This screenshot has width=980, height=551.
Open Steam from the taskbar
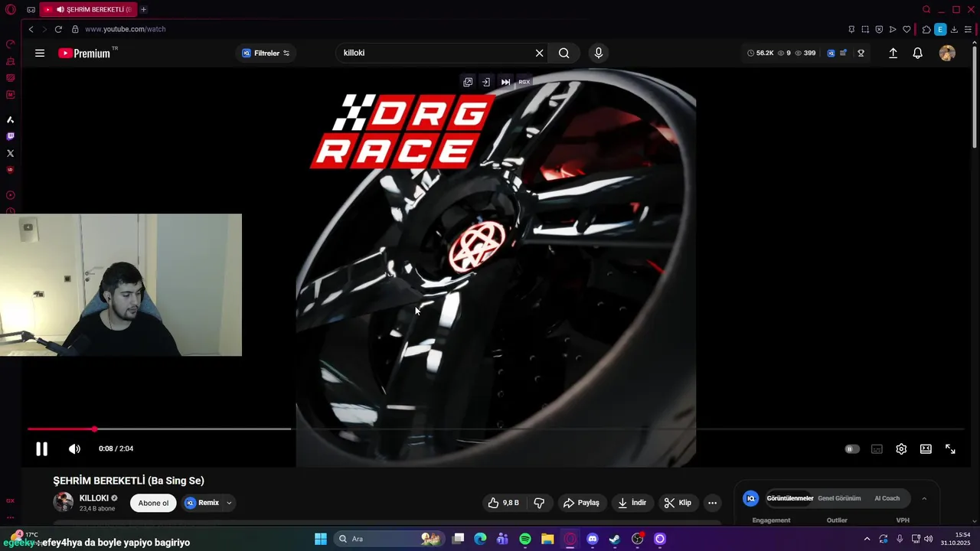(615, 539)
